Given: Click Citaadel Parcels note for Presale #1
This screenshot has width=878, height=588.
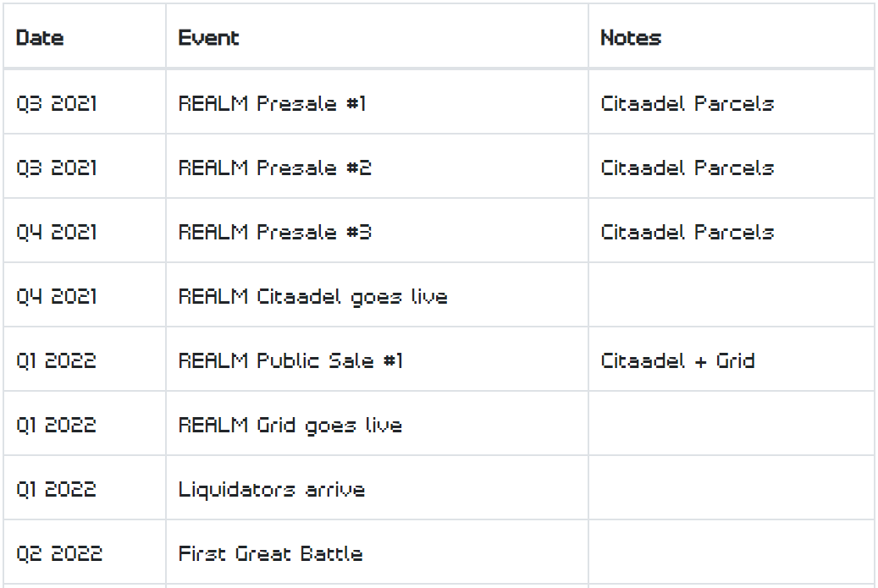Looking at the screenshot, I should 687,103.
